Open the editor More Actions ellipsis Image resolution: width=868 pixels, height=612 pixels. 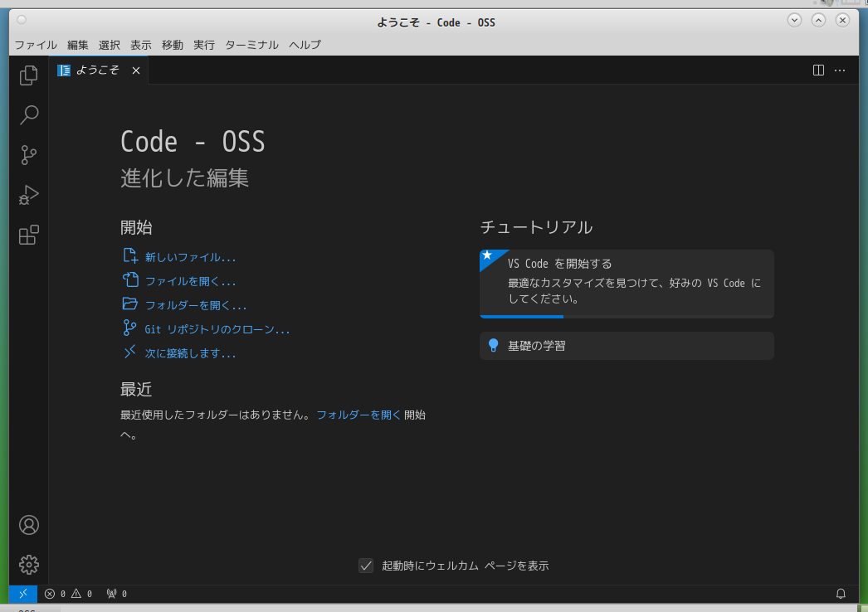tap(840, 70)
